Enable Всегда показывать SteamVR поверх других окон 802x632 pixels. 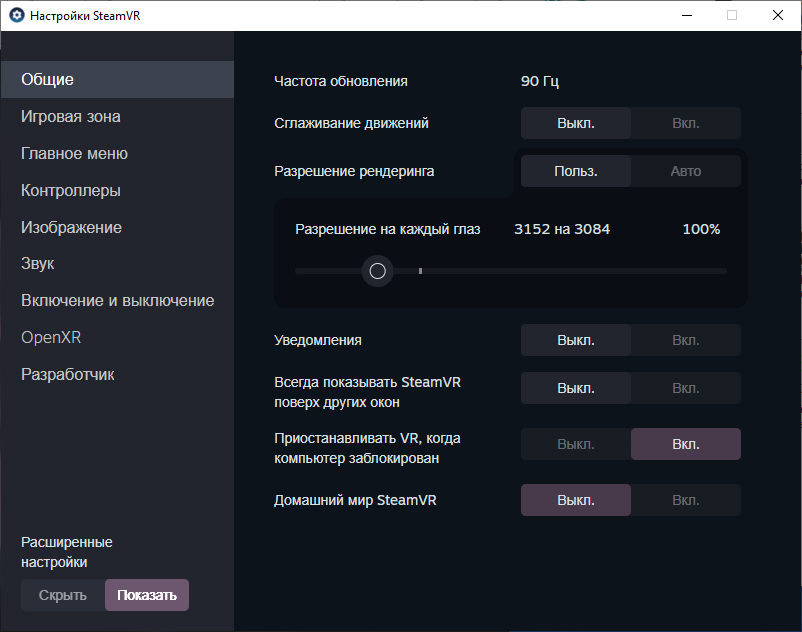(x=685, y=388)
